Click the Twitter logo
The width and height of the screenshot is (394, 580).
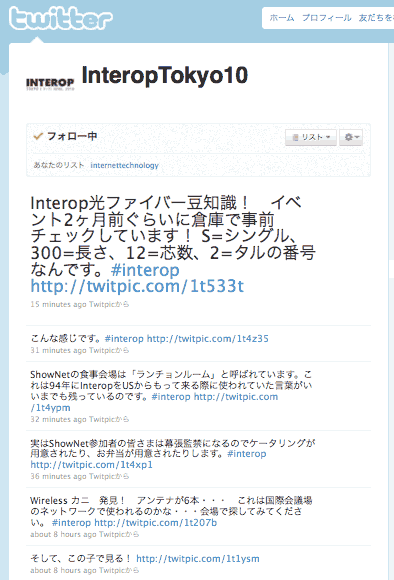[x=61, y=18]
